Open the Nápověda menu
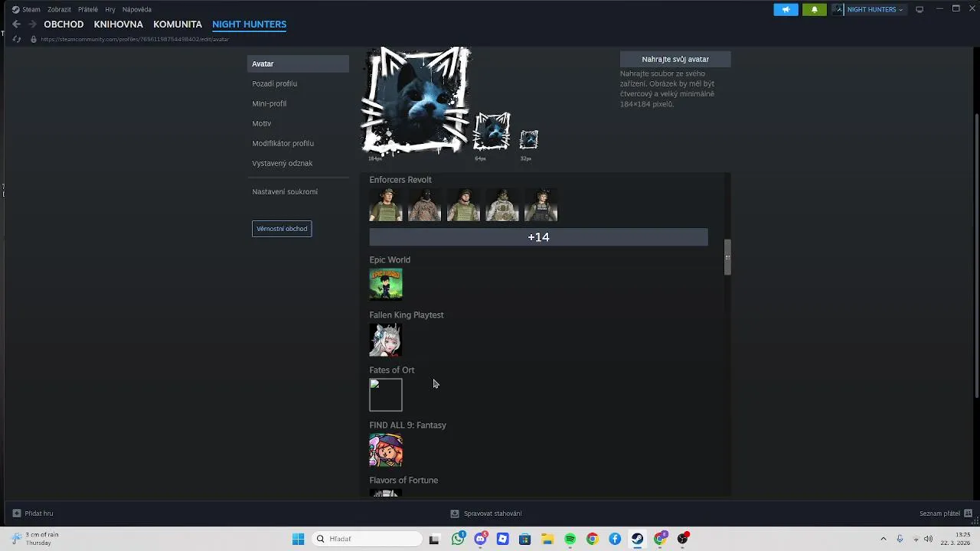Screen dimensions: 980x551 [x=137, y=9]
